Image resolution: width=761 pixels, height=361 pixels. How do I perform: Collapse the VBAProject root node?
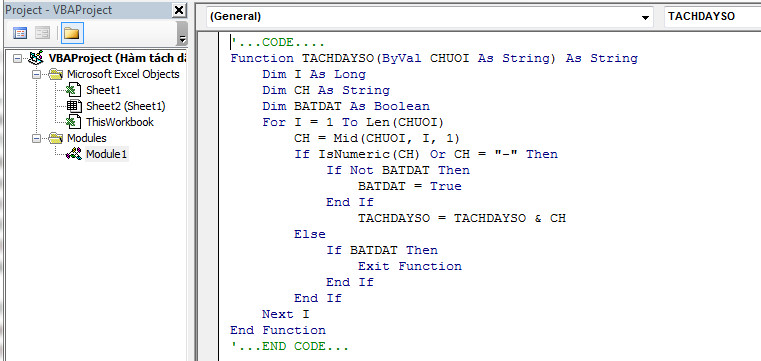pos(18,59)
